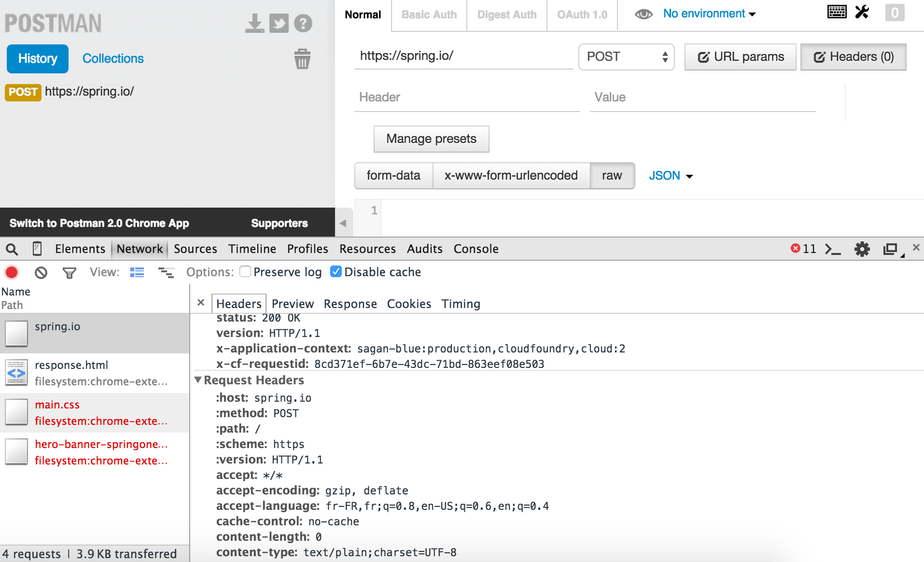This screenshot has height=562, width=924.
Task: Enable the Preserve log checkbox
Action: pyautogui.click(x=245, y=272)
